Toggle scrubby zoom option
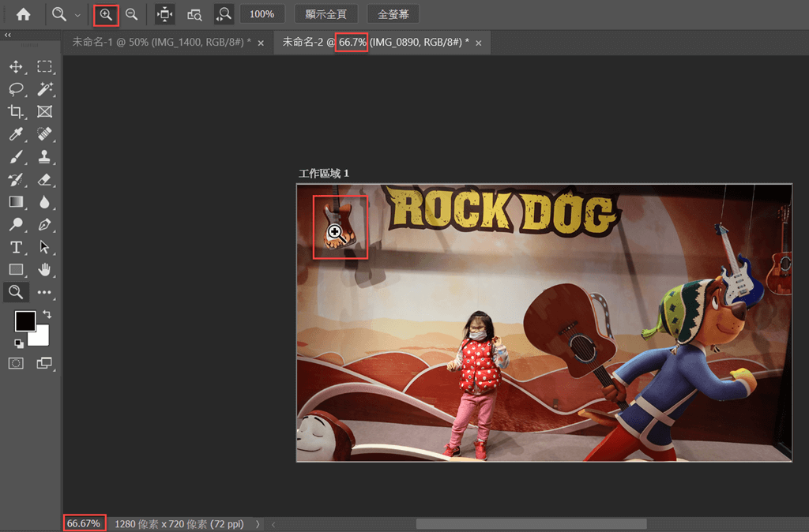This screenshot has height=532, width=809. (224, 14)
